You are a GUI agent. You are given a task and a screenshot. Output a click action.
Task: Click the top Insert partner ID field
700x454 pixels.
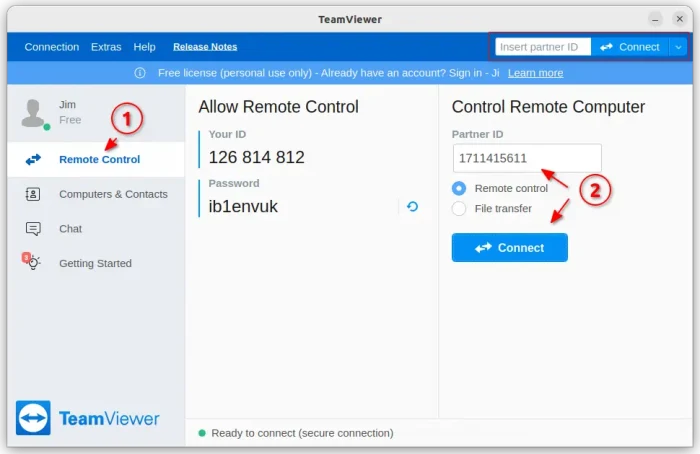(x=541, y=47)
